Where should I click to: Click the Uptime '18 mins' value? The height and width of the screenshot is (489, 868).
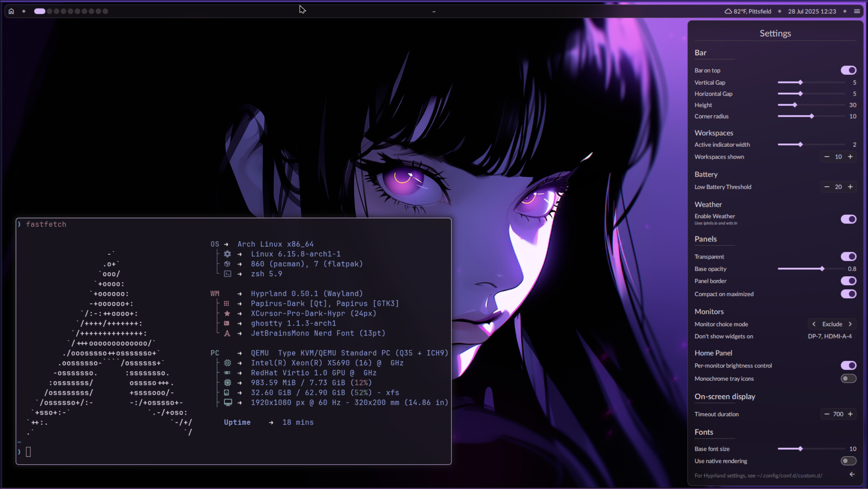[298, 422]
